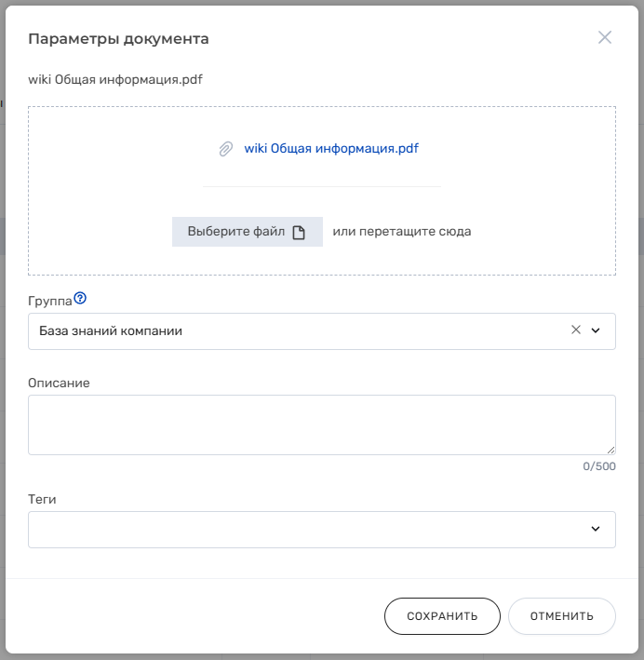
Task: Save with the СОХРАНИТЬ button
Action: point(442,616)
